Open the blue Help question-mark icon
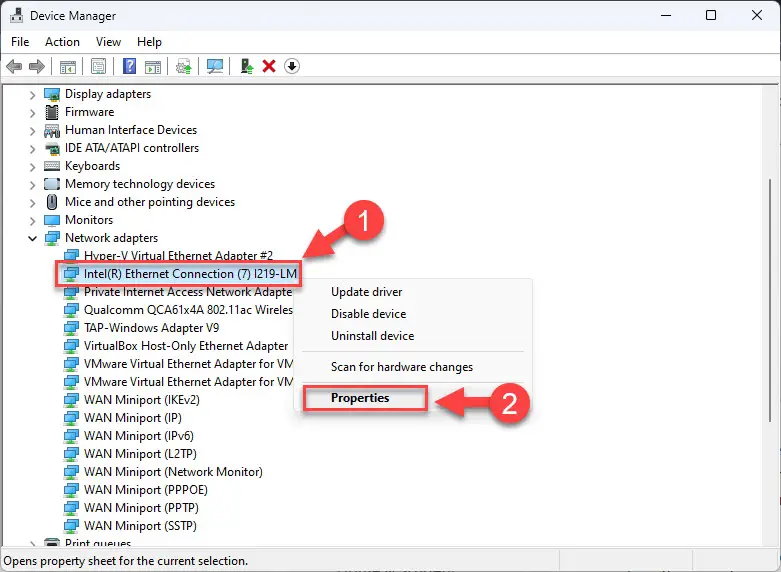The width and height of the screenshot is (781, 572). [130, 66]
